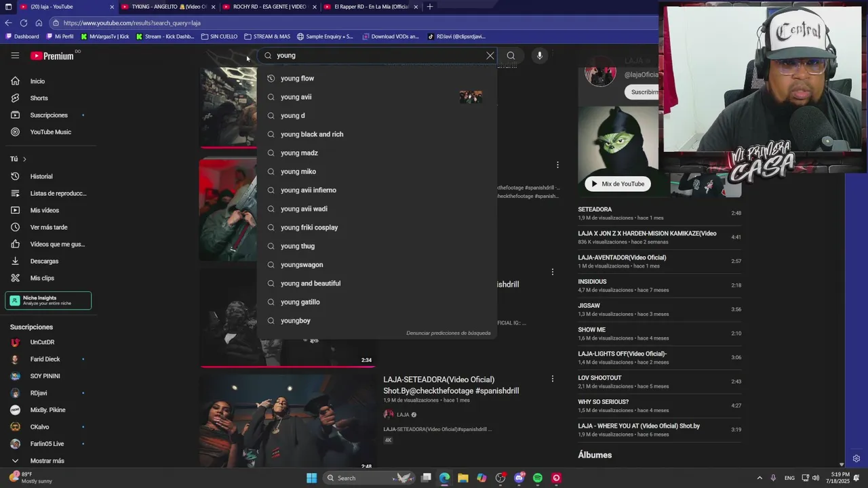This screenshot has height=488, width=868.
Task: Select 'youngboy' search suggestion
Action: coord(376,321)
